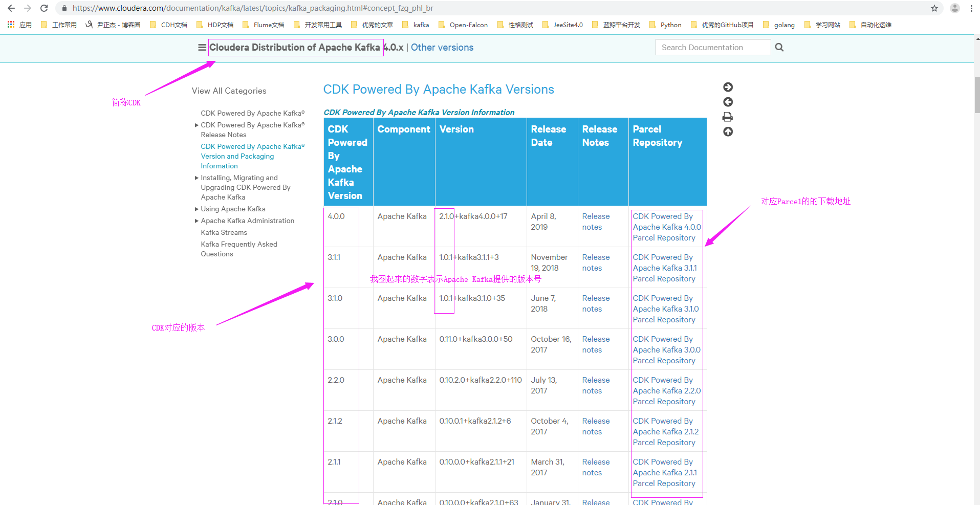
Task: Open Release notes for version 4.0.0
Action: pyautogui.click(x=596, y=222)
